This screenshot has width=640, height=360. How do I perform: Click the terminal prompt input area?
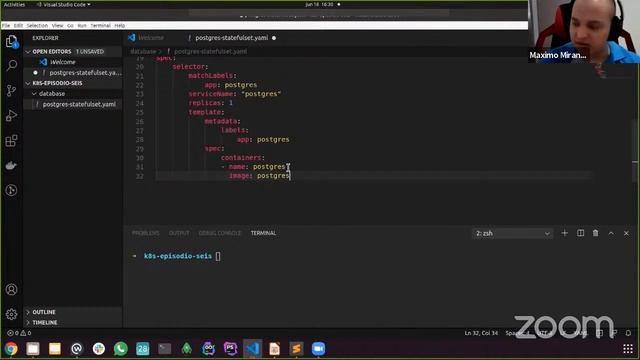[218, 256]
